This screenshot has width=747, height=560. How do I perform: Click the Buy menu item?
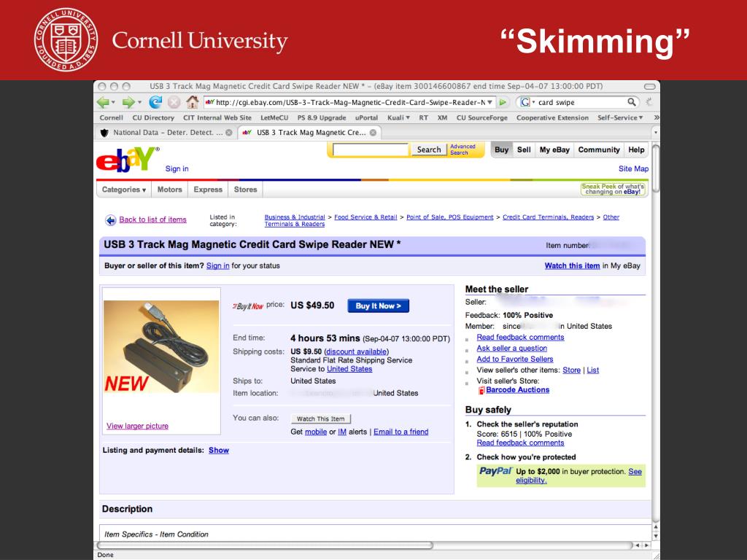tap(501, 149)
